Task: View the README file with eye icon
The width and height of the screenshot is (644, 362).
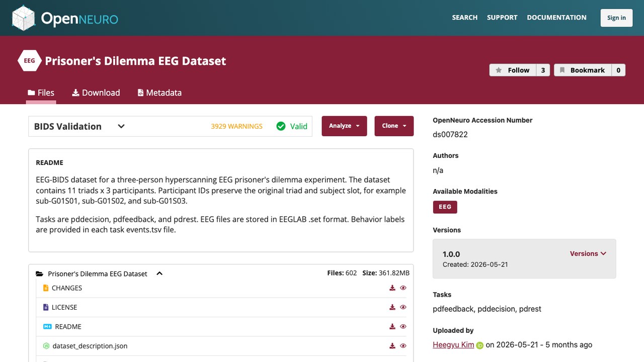Action: (403, 327)
